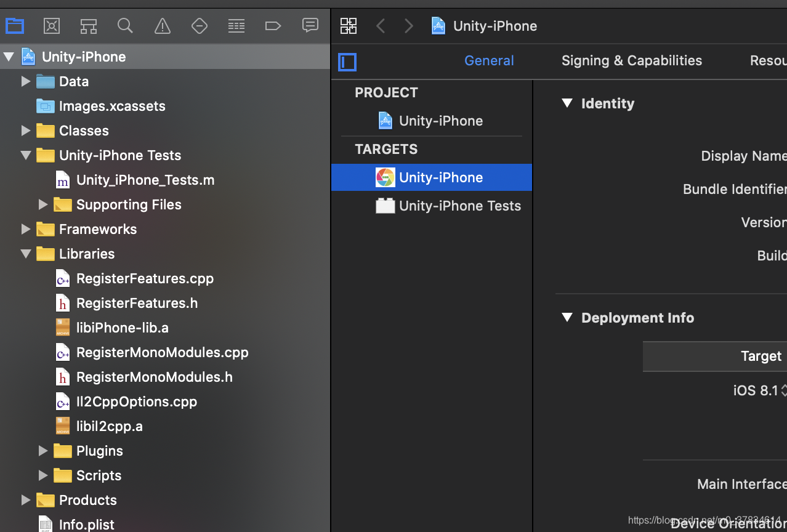Open the Project navigator folder icon
The width and height of the screenshot is (787, 532).
15,26
